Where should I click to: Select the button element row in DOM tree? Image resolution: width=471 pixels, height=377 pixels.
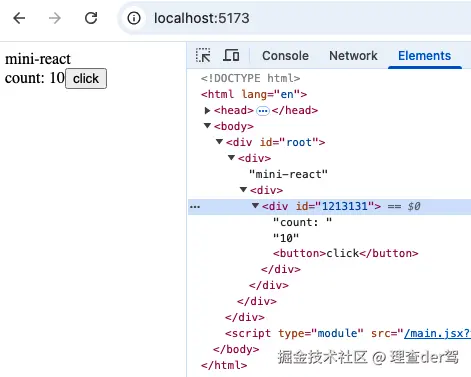tap(346, 253)
